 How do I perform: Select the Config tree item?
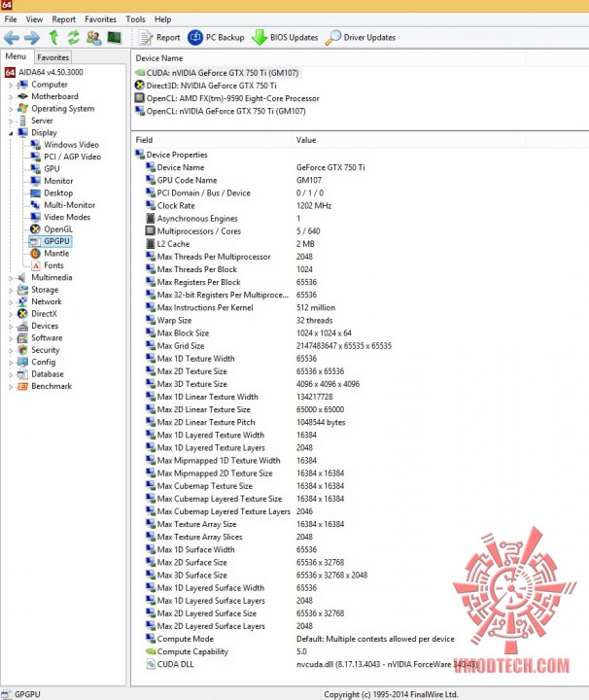click(36, 362)
